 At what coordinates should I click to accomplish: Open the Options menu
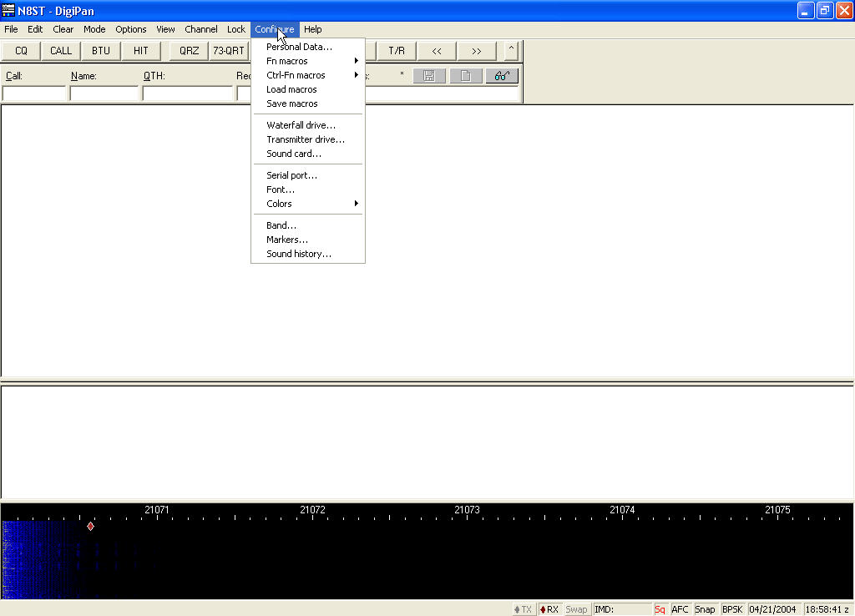(131, 29)
